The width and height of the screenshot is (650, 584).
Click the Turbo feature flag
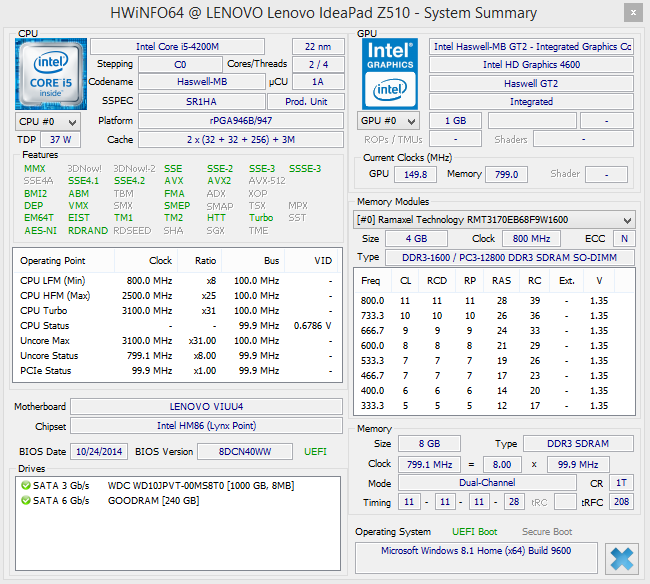(x=261, y=218)
